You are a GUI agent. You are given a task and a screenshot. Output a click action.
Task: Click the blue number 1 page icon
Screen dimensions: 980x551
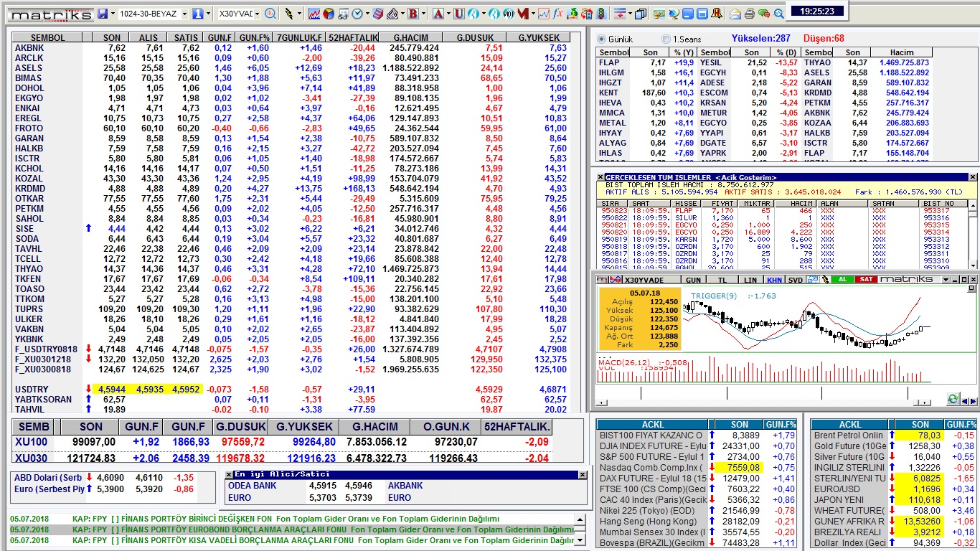click(x=197, y=14)
